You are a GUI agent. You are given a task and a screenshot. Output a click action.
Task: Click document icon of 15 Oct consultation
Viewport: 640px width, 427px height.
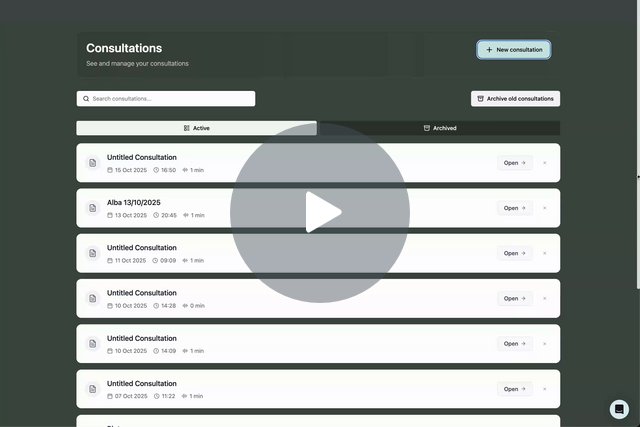coord(93,163)
